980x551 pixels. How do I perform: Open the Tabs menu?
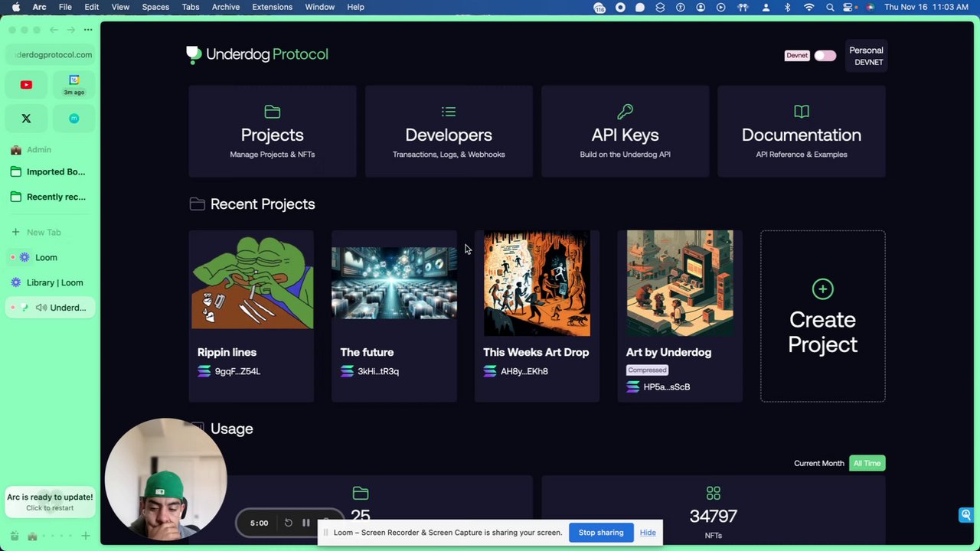coord(191,7)
